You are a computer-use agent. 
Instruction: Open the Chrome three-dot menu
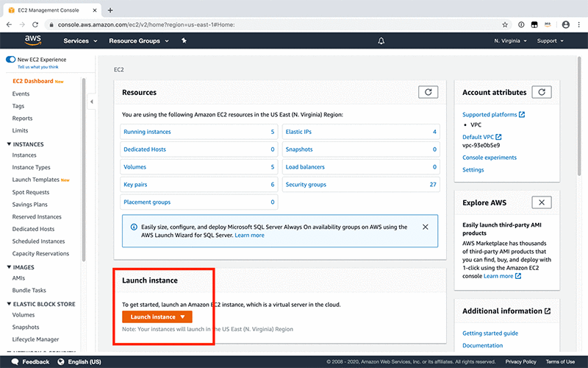pyautogui.click(x=578, y=25)
